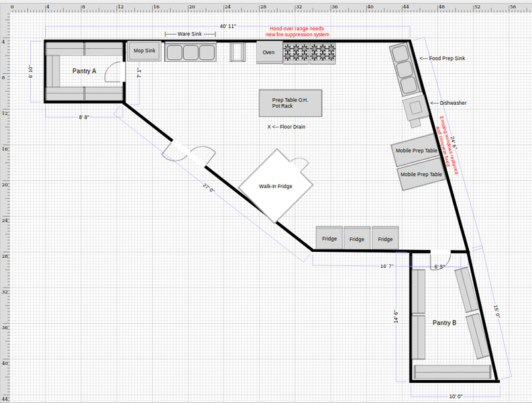Select the Mop Sink symbol
This screenshot has height=403, width=532.
click(144, 51)
